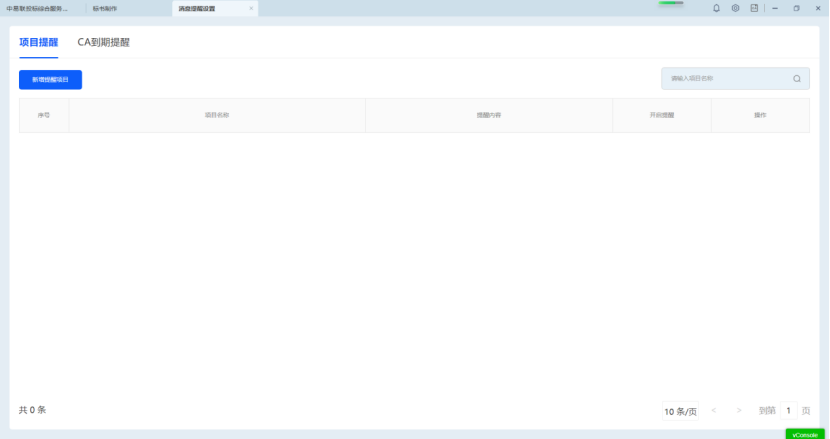The width and height of the screenshot is (830, 439).
Task: Go to next page arrow
Action: coord(739,410)
